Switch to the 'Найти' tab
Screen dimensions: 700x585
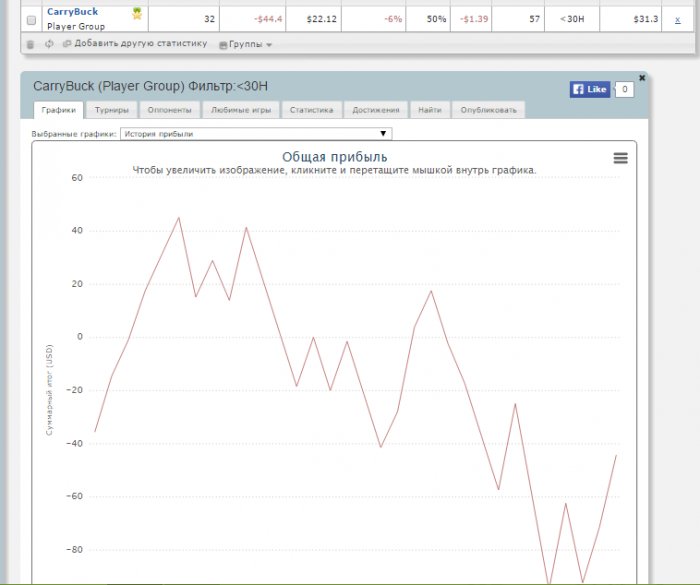(x=430, y=110)
